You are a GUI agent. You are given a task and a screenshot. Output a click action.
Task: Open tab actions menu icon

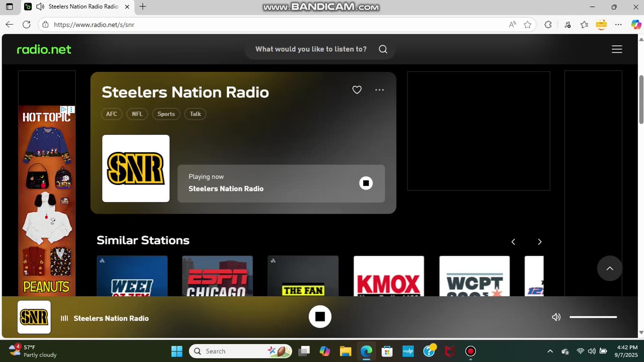tap(9, 7)
